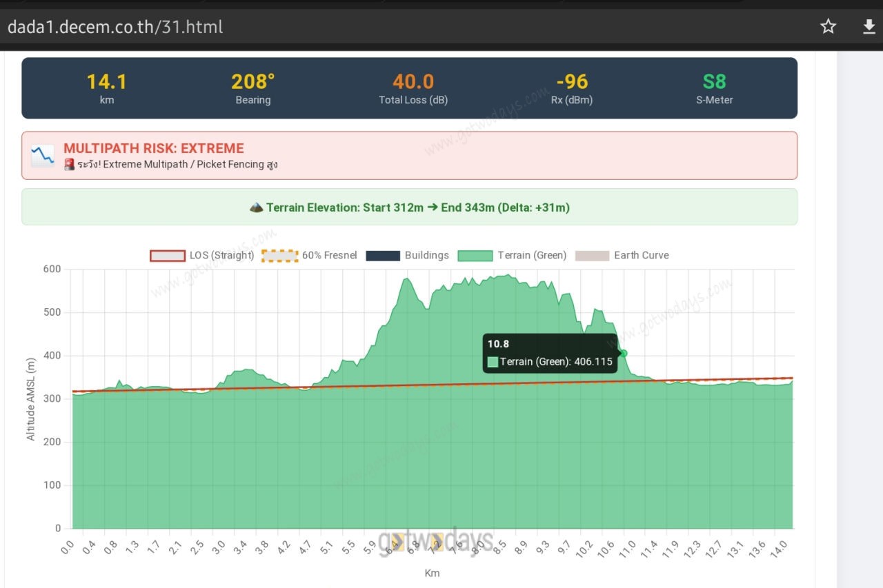Click the terrain green swatch in tooltip
The height and width of the screenshot is (588, 883).
point(493,362)
